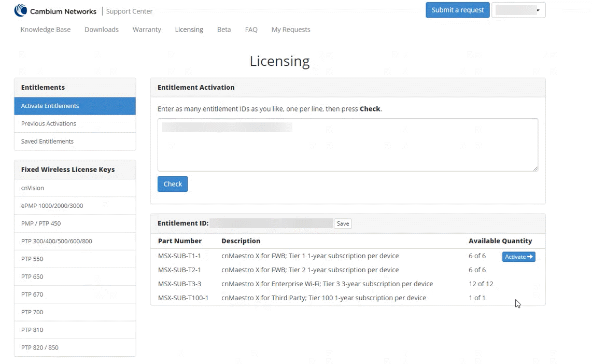The image size is (592, 364).
Task: Click the 6 of 6 quantity for MSX-SUB-T2-1
Action: coord(477,270)
